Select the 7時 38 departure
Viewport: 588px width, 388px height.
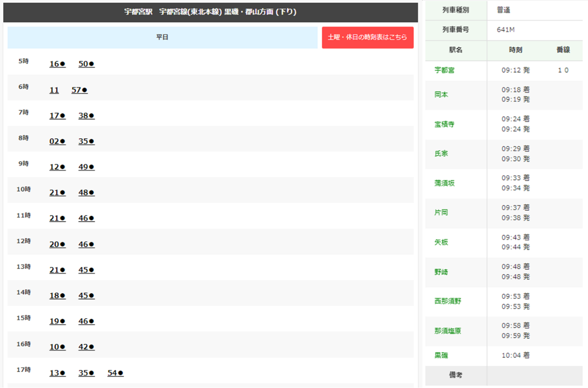pyautogui.click(x=86, y=116)
